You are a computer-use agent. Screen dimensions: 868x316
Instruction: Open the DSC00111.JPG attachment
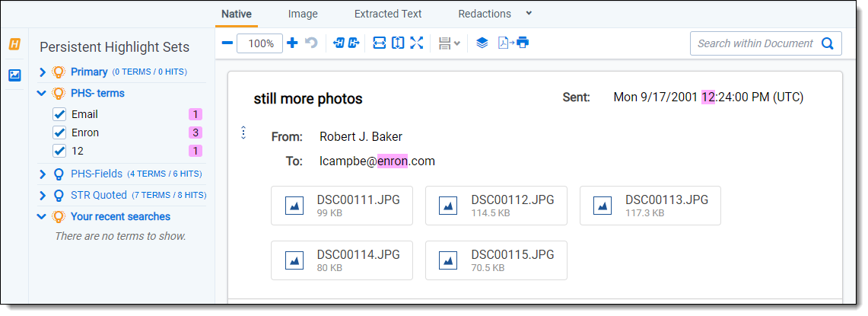point(342,206)
